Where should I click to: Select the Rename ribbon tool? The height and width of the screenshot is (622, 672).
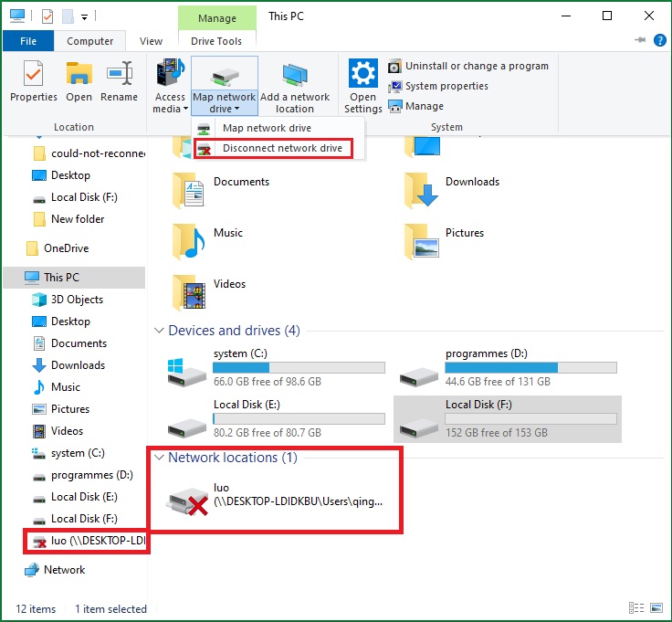pyautogui.click(x=119, y=81)
